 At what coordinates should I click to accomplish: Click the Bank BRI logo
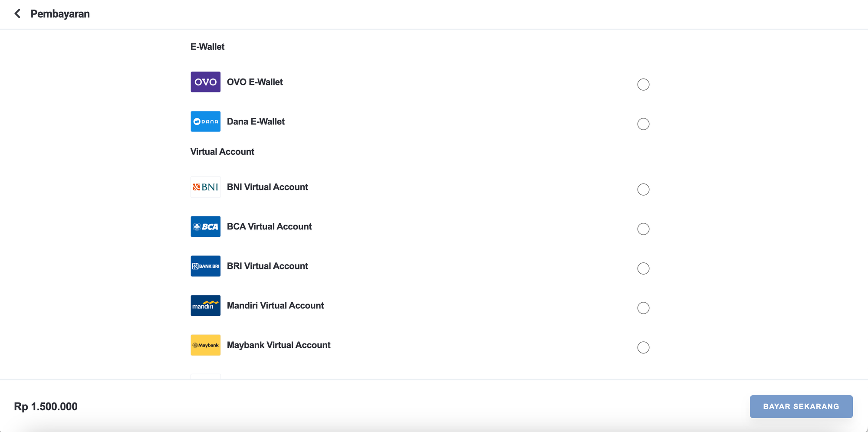[x=205, y=266]
